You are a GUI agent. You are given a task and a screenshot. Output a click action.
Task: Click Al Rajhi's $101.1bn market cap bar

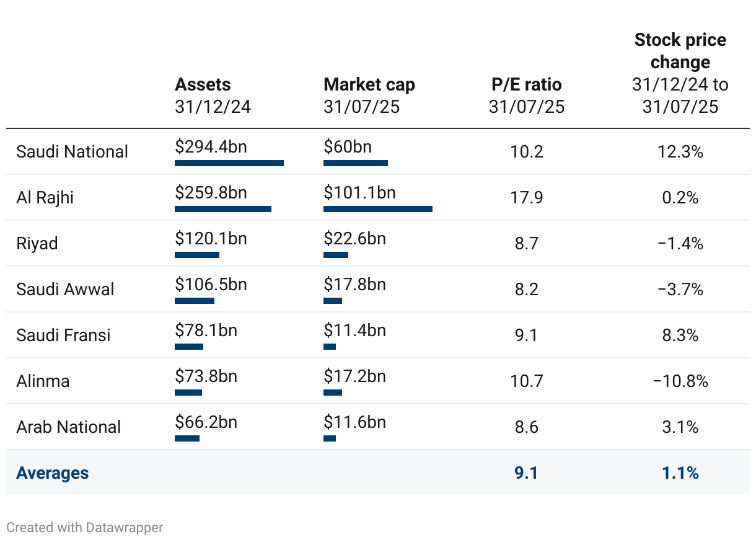[x=377, y=209]
